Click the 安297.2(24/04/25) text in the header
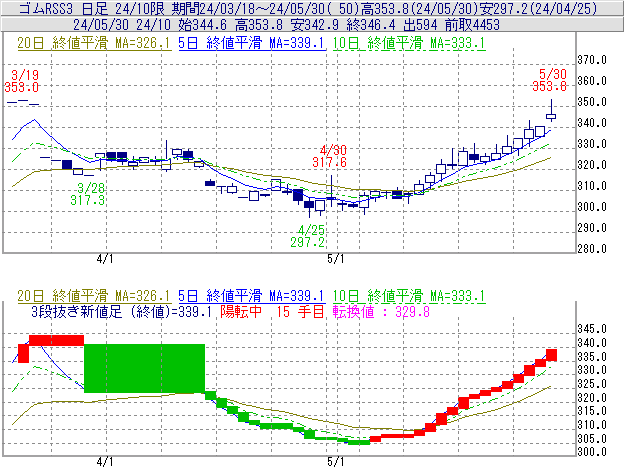624x475 pixels. point(538,8)
